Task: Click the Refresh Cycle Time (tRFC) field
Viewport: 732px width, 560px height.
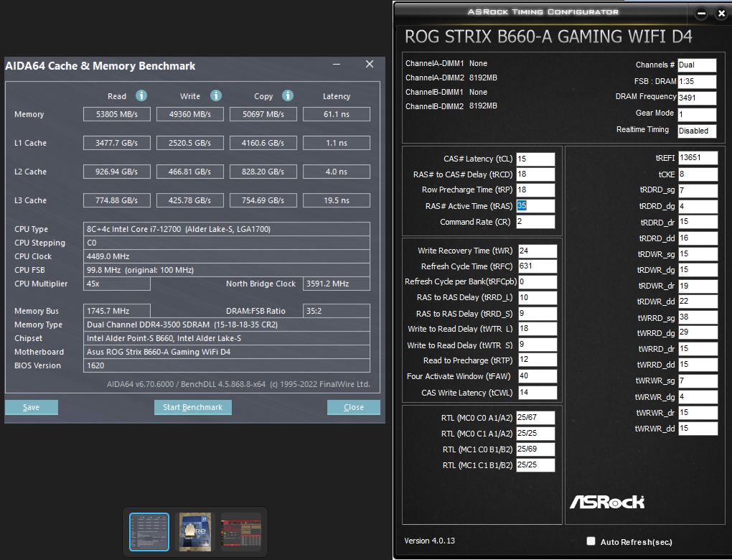Action: pyautogui.click(x=538, y=266)
